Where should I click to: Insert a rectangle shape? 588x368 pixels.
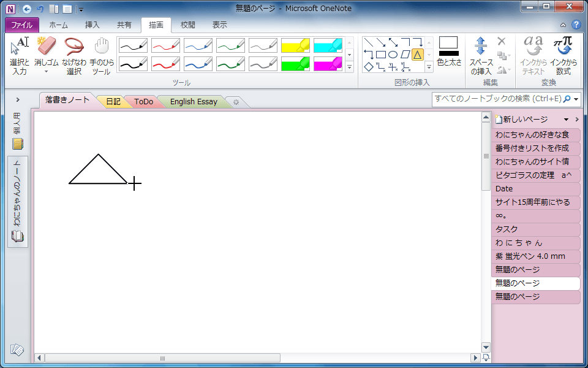pyautogui.click(x=380, y=55)
